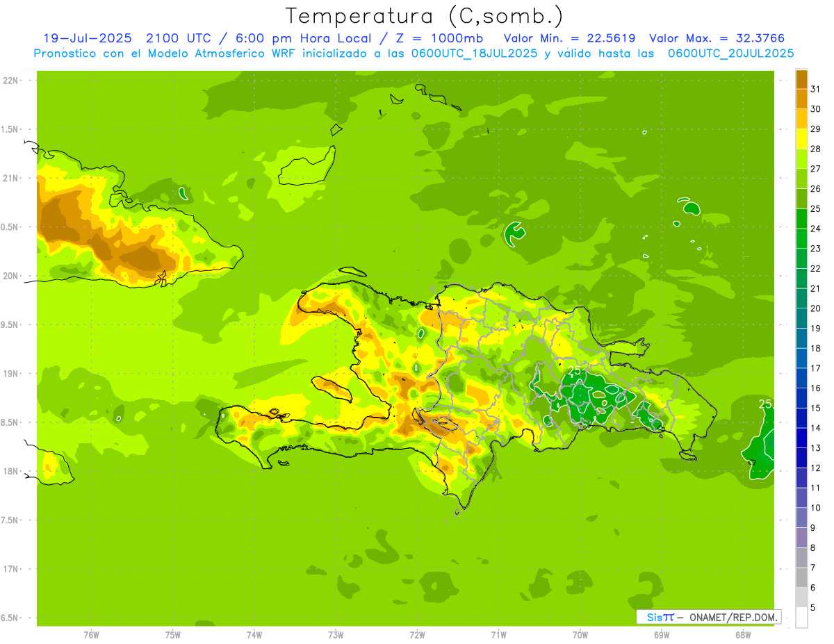Image resolution: width=834 pixels, height=644 pixels.
Task: Click the "18N" latitude label
Action: click(x=11, y=471)
